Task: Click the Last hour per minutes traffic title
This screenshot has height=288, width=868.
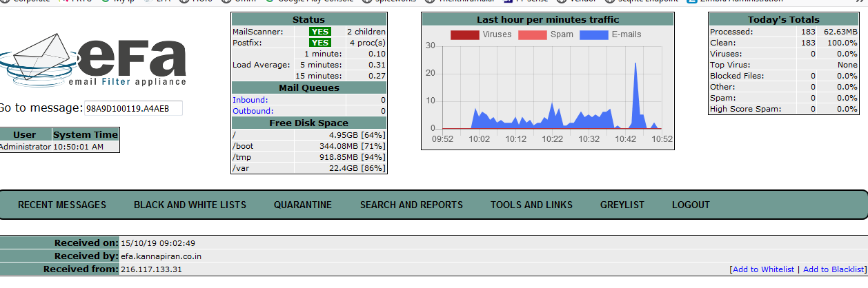Action: tap(548, 20)
